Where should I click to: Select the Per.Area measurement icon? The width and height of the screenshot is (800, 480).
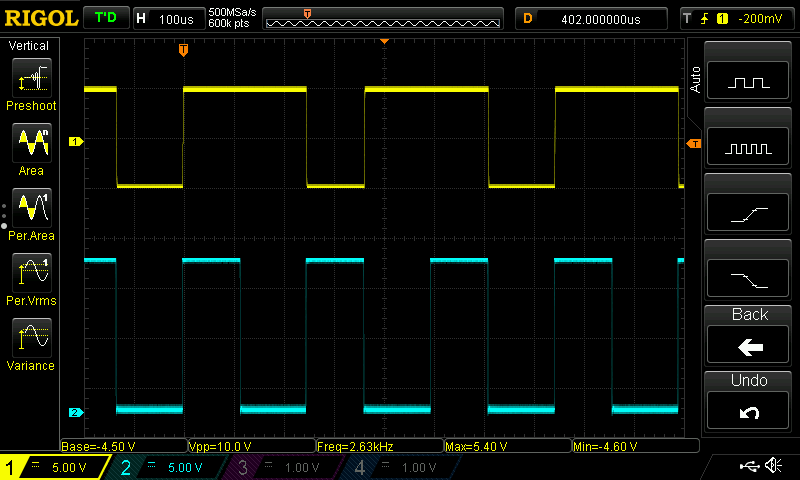click(x=32, y=208)
